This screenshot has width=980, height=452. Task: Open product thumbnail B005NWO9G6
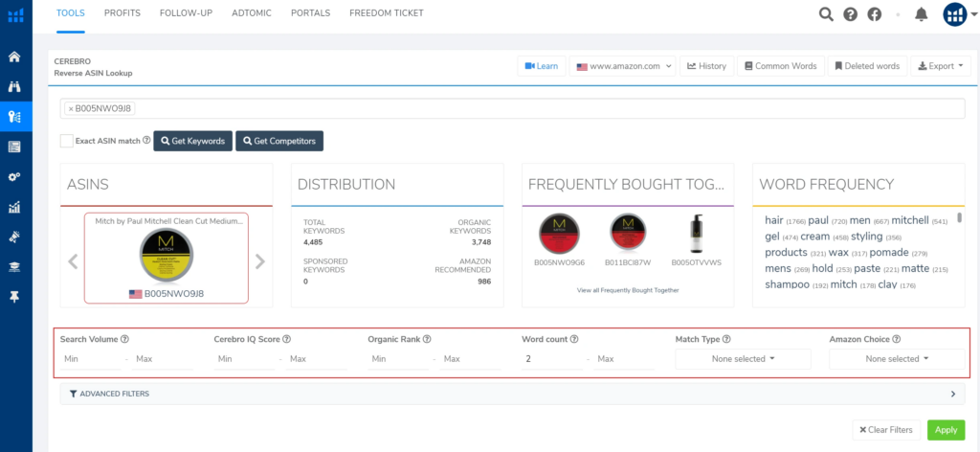(559, 234)
